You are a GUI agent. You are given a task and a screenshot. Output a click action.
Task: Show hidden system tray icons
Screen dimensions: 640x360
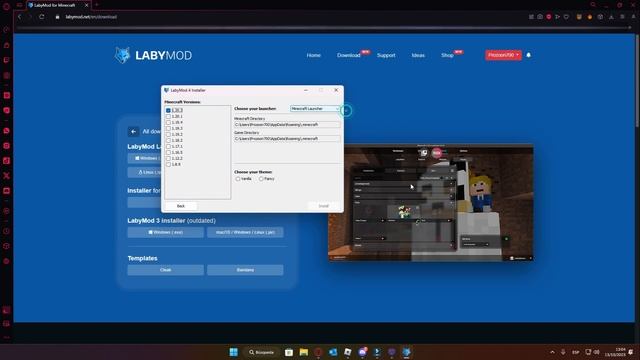pyautogui.click(x=552, y=352)
